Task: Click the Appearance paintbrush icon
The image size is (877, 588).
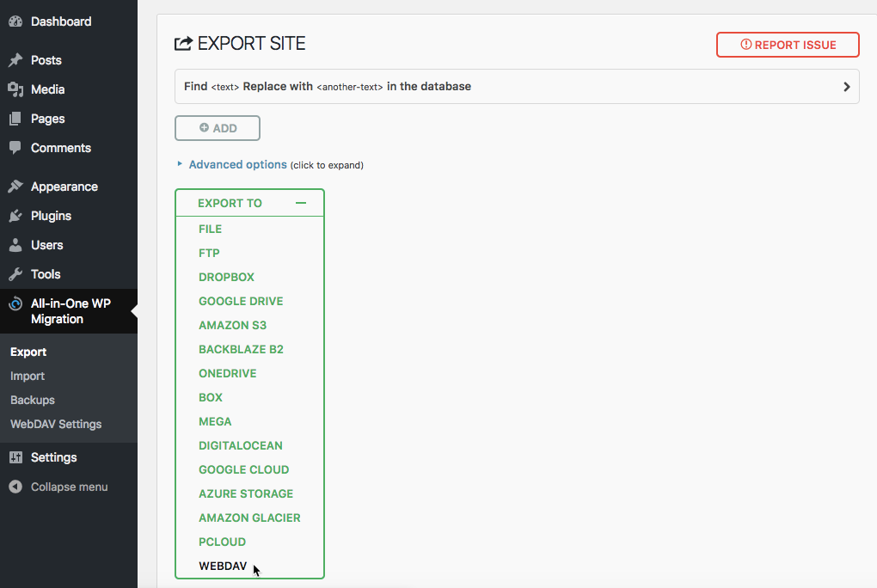Action: click(x=15, y=187)
